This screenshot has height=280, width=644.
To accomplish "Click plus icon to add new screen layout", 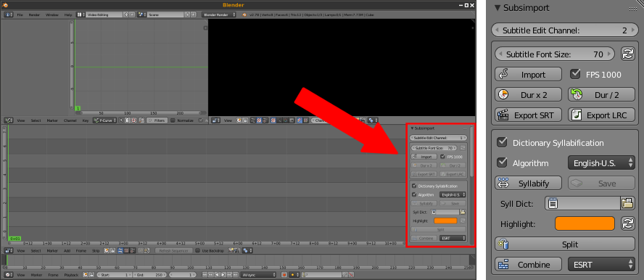I will pyautogui.click(x=125, y=15).
